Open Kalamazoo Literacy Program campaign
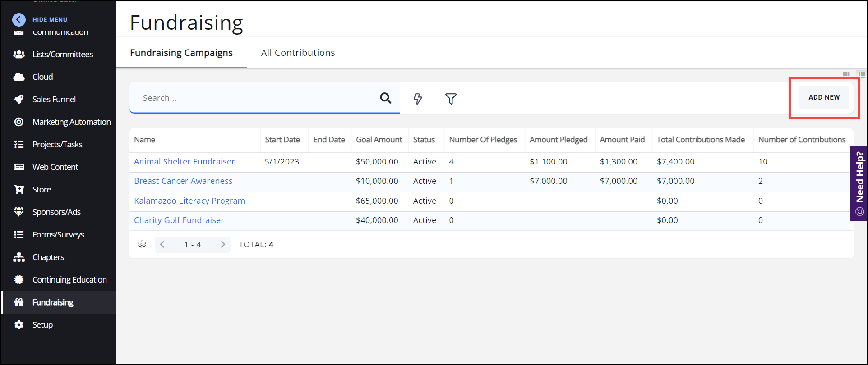 (189, 201)
